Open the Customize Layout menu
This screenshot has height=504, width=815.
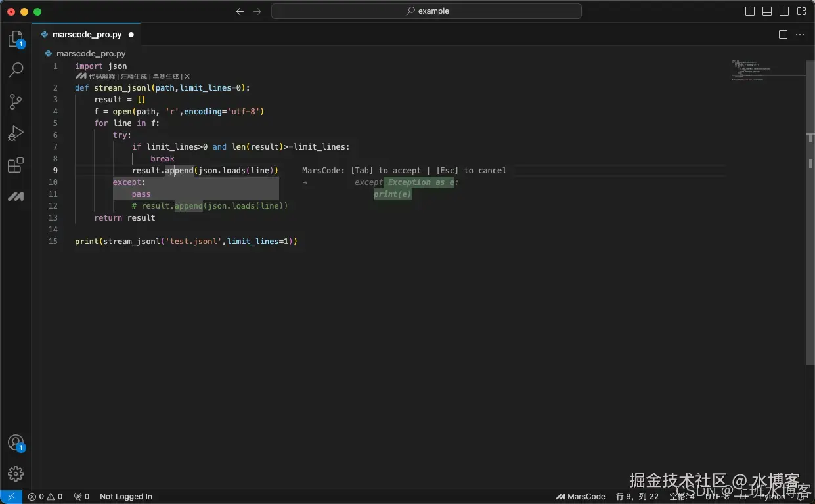pyautogui.click(x=801, y=11)
